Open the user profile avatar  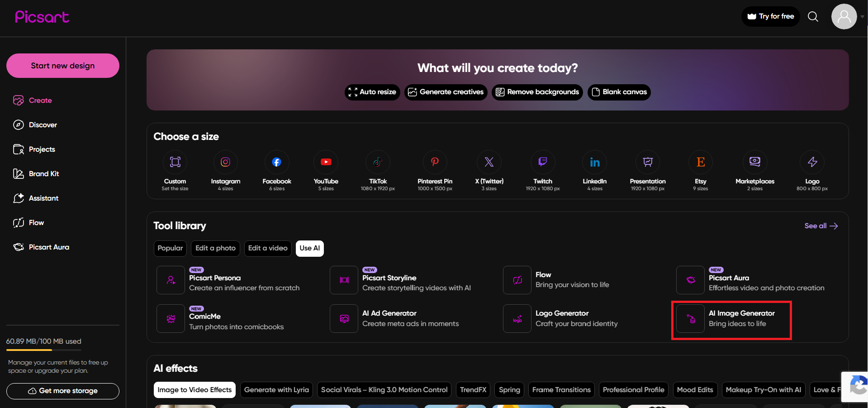click(x=844, y=17)
